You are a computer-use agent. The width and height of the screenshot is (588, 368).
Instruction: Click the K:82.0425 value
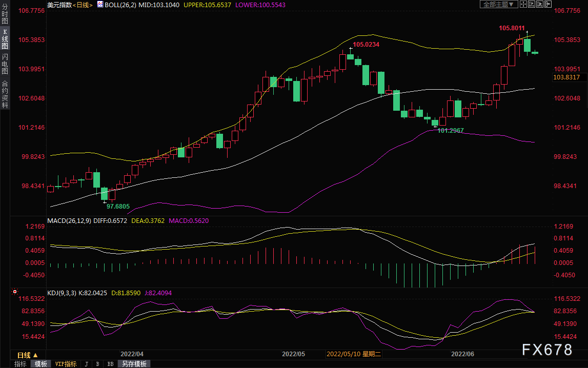(92, 293)
